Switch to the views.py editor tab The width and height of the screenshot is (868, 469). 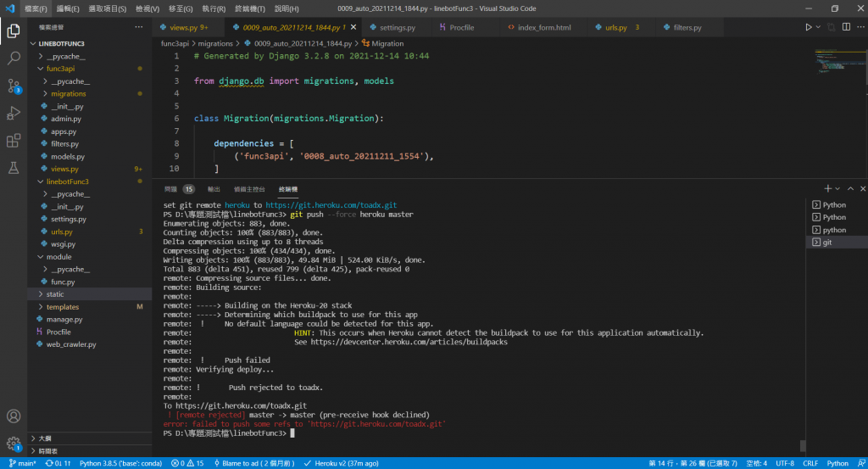(189, 27)
